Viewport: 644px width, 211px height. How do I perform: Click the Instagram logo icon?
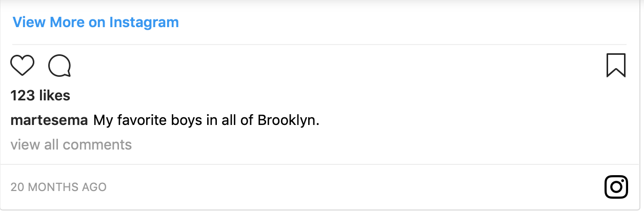(616, 187)
